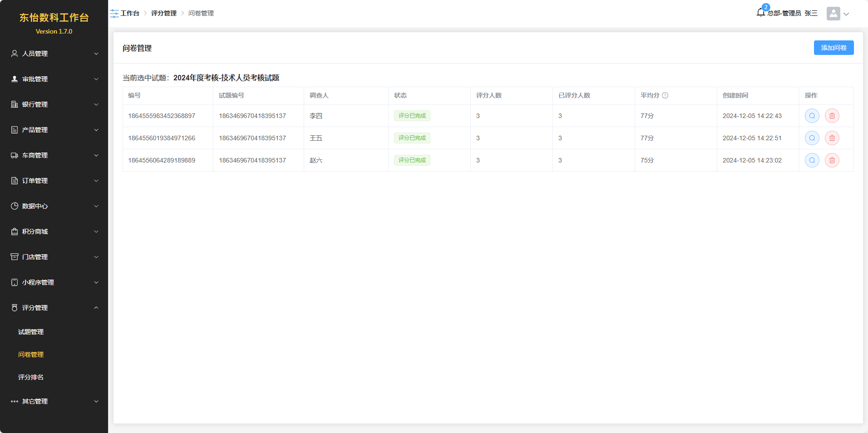
Task: Delete 王五's questionnaire entry
Action: 832,138
